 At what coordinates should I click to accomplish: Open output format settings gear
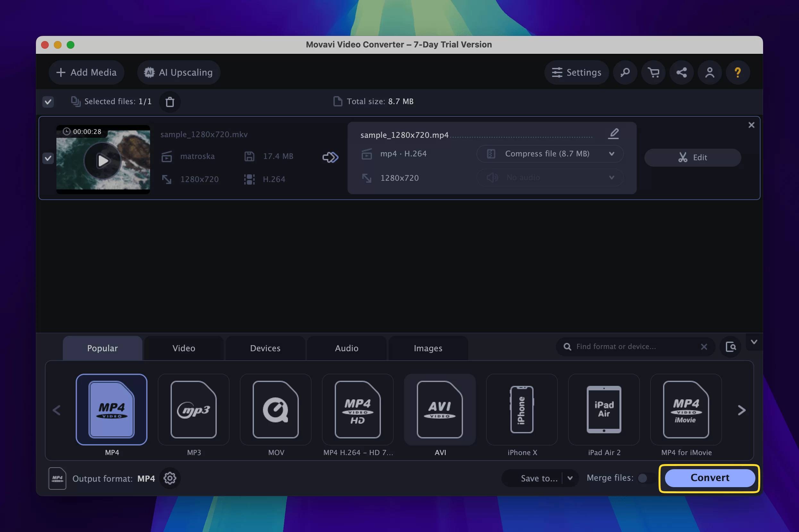tap(170, 478)
